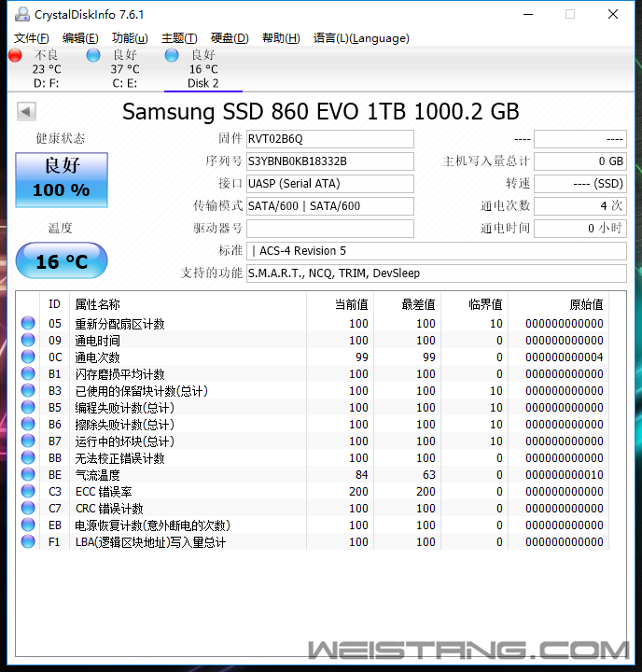This screenshot has height=672, width=642.
Task: Click the rotation rate field ---- (SSD)
Action: click(580, 184)
